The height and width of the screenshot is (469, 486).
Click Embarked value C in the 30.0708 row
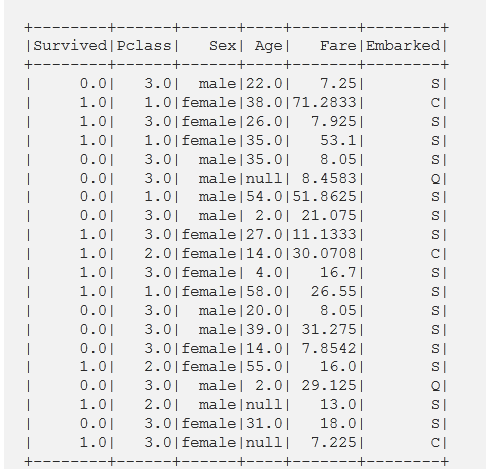click(435, 253)
